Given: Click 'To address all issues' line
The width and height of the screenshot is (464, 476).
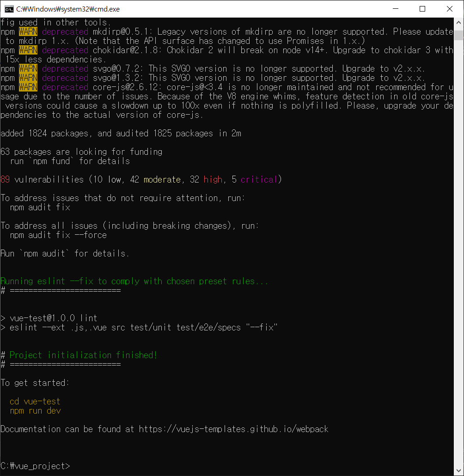Looking at the screenshot, I should tap(130, 226).
